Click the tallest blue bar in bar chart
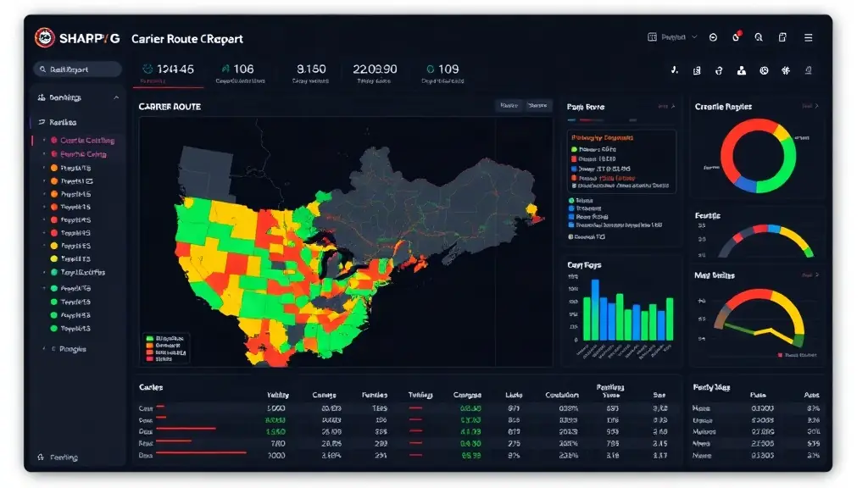868x488 pixels. click(595, 310)
